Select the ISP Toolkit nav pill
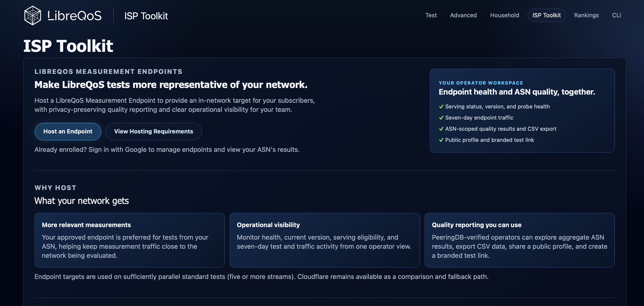644x306 pixels. click(x=546, y=15)
